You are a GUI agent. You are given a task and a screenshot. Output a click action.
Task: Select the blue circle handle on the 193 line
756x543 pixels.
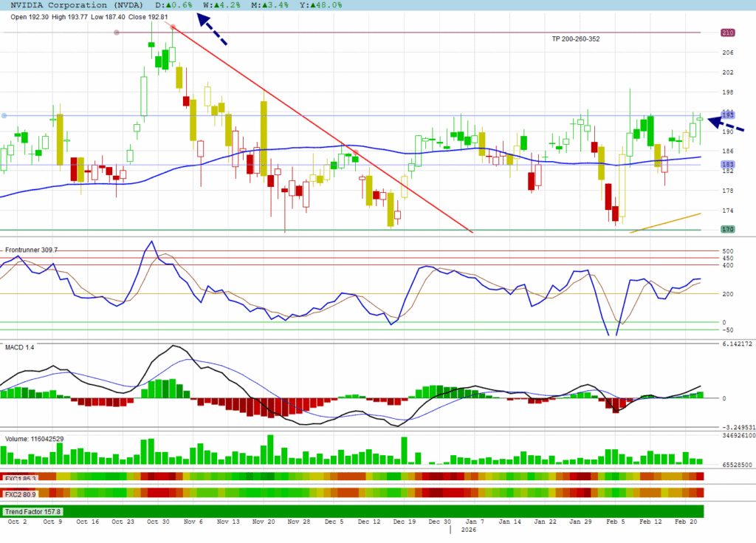coord(4,115)
